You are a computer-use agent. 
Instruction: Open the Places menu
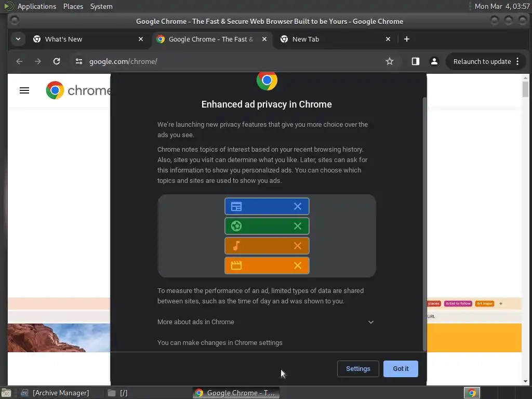[x=73, y=6]
